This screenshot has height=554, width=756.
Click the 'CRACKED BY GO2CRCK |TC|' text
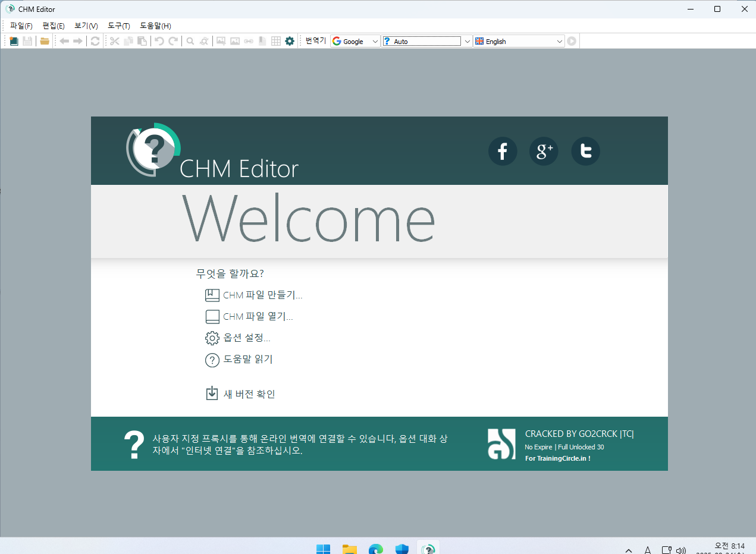[579, 434]
